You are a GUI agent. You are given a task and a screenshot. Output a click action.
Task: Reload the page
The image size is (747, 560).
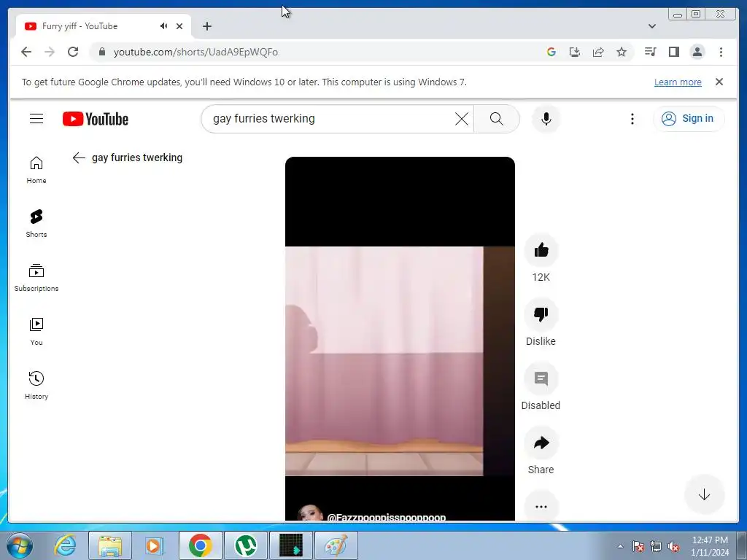[73, 52]
